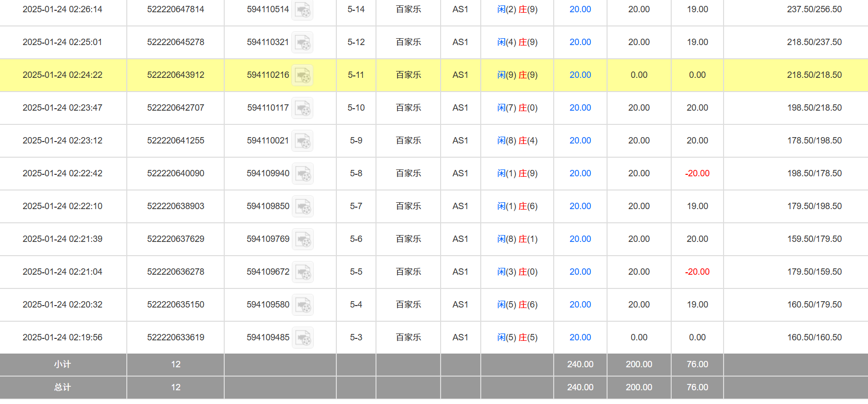
Task: Select order number 522220647814
Action: click(175, 9)
